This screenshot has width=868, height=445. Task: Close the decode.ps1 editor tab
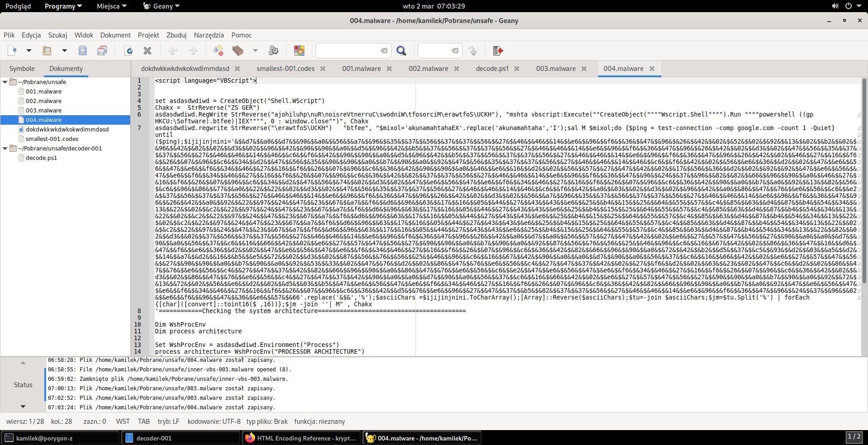(x=517, y=69)
